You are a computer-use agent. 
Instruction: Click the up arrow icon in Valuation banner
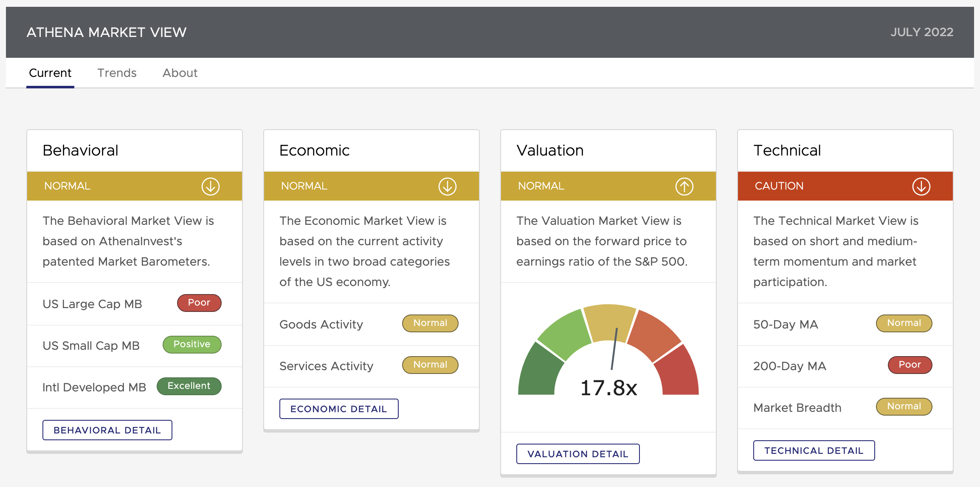pos(684,186)
